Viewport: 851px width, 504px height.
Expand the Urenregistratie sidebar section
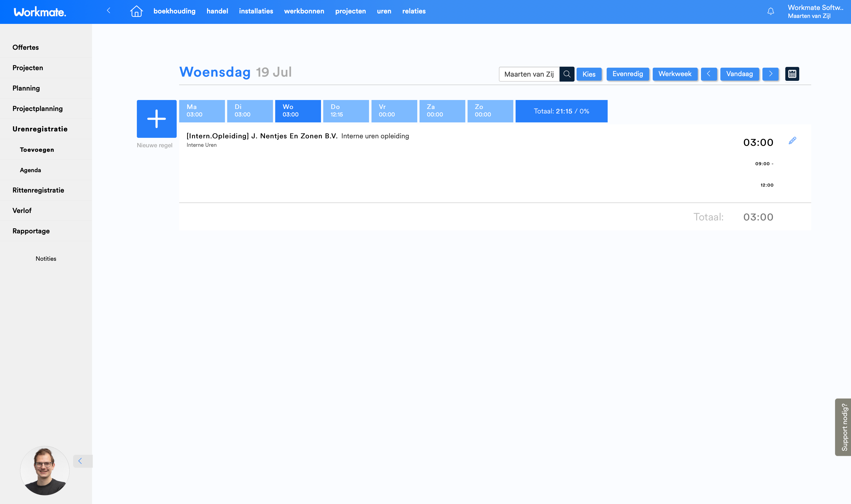click(x=40, y=129)
